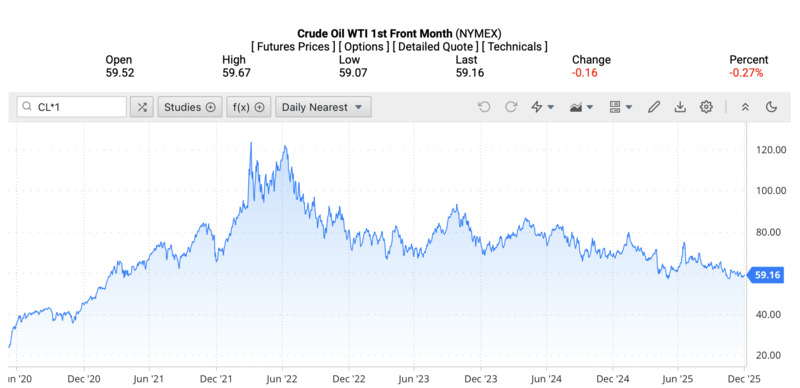Screen dimensions: 800x388
Task: Click the Dec '23 date axis label
Action: coord(481,379)
